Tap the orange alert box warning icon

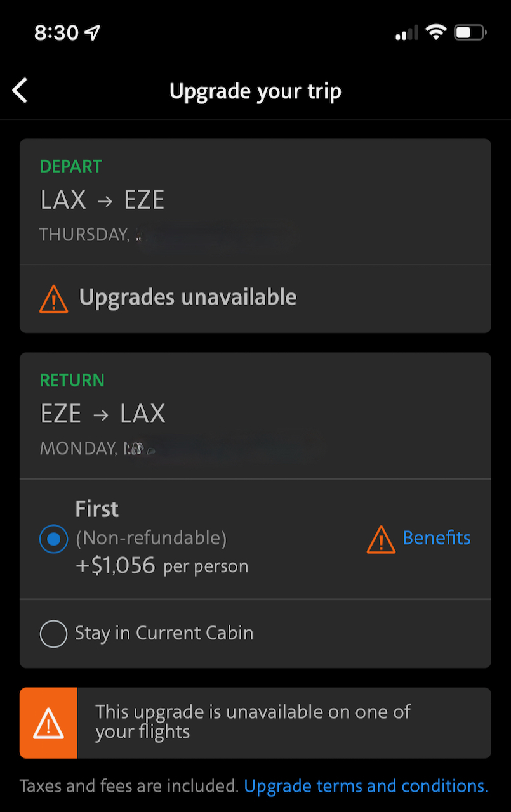[48, 723]
